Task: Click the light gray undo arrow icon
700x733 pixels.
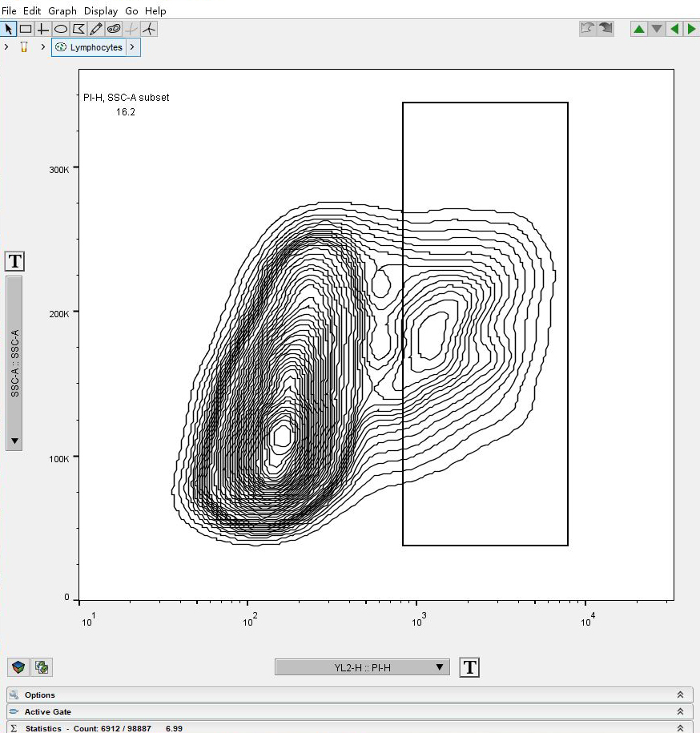Action: pyautogui.click(x=587, y=29)
